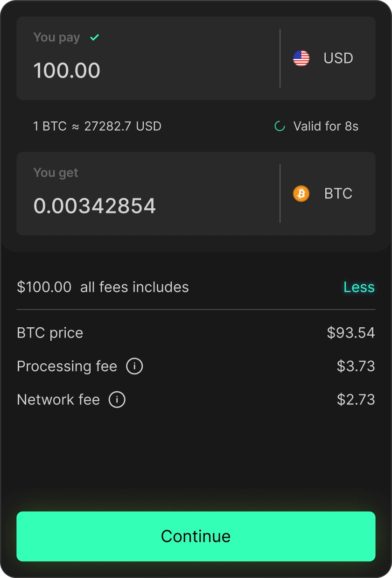Click the You pay label
This screenshot has width=392, height=578.
click(56, 37)
